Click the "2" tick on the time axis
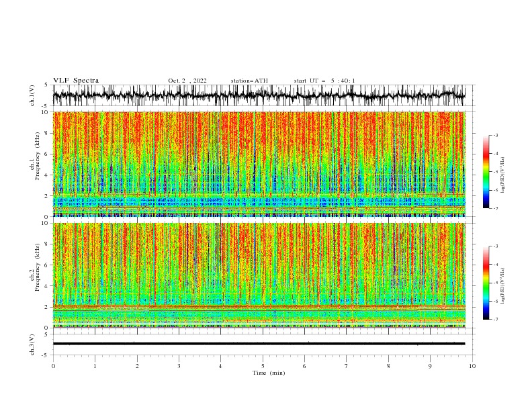The width and height of the screenshot is (532, 411). 137,366
